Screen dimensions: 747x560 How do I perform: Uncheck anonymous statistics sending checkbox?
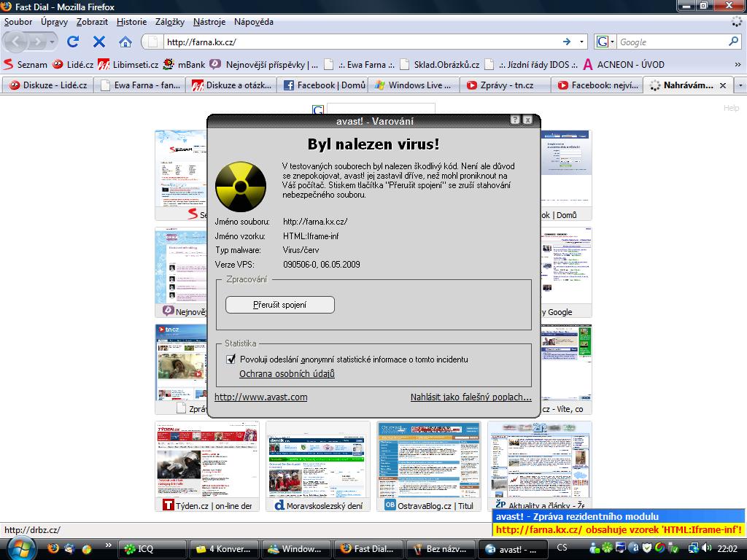(x=231, y=359)
